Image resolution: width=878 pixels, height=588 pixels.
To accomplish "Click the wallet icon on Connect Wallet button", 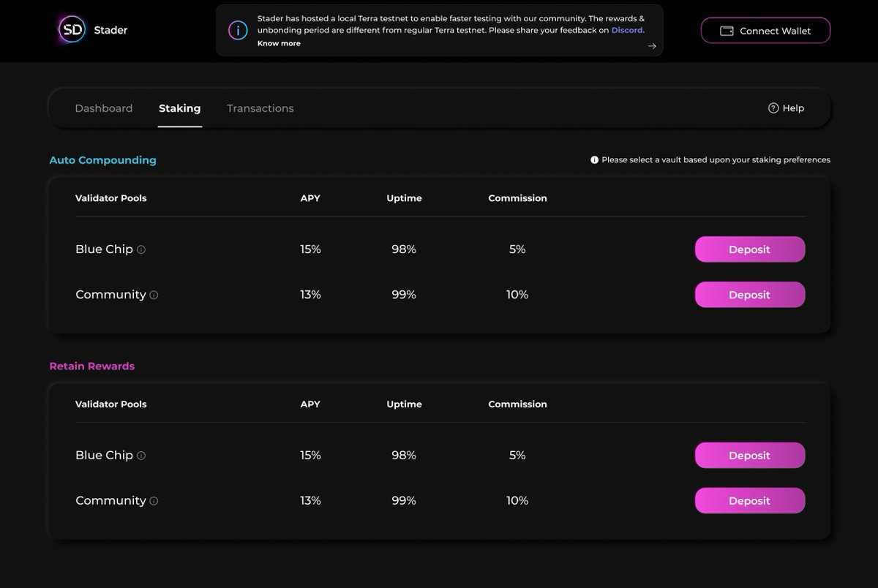I will pos(726,31).
